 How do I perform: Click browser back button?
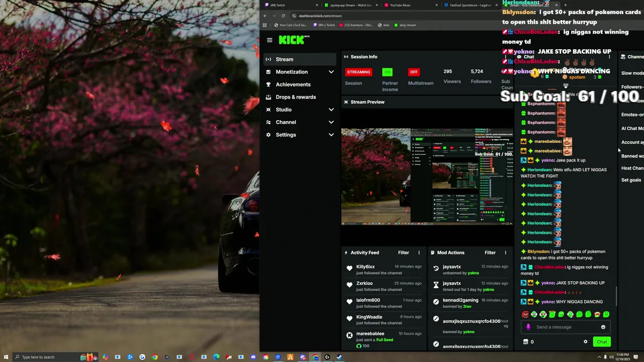pos(265,16)
